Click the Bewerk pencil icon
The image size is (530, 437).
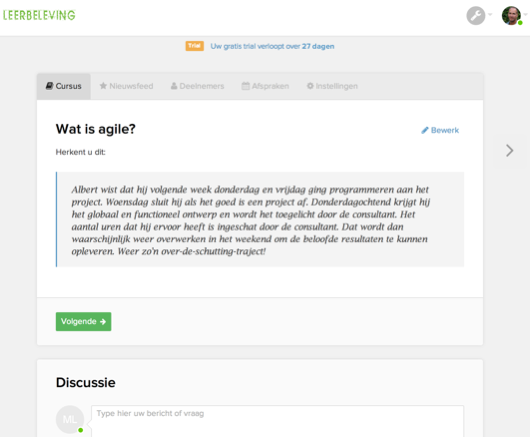(425, 130)
